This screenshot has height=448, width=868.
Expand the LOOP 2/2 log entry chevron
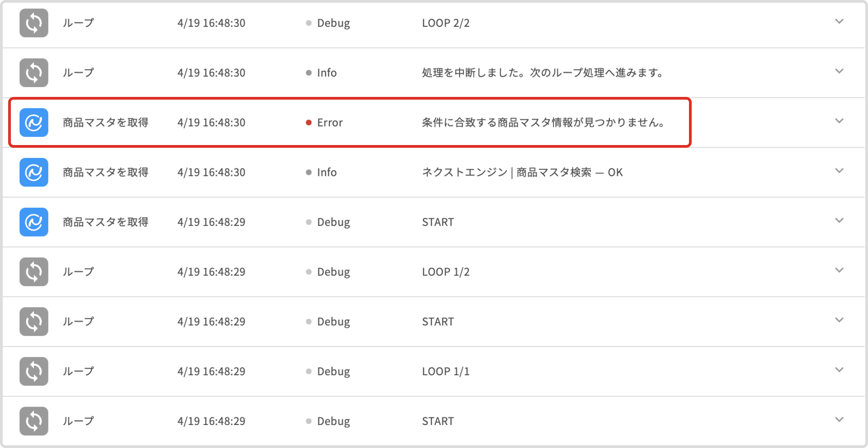pos(839,22)
